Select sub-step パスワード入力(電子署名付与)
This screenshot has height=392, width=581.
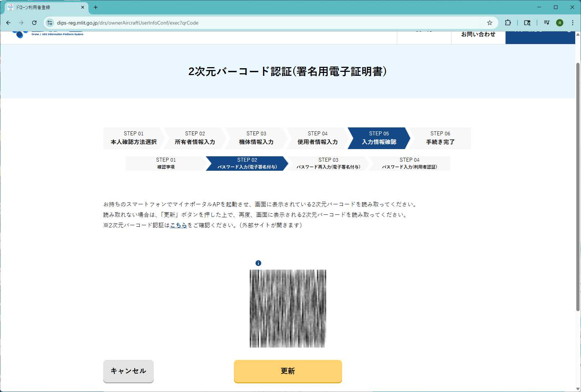point(247,164)
